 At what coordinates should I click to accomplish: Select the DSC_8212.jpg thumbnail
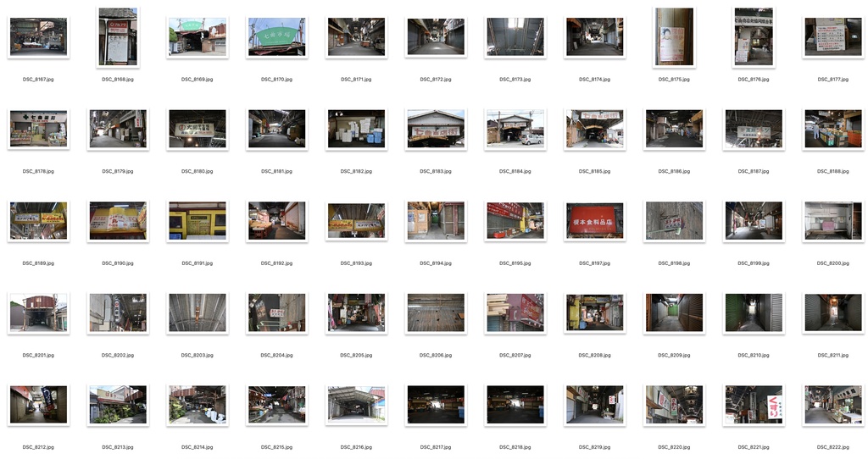pos(38,405)
